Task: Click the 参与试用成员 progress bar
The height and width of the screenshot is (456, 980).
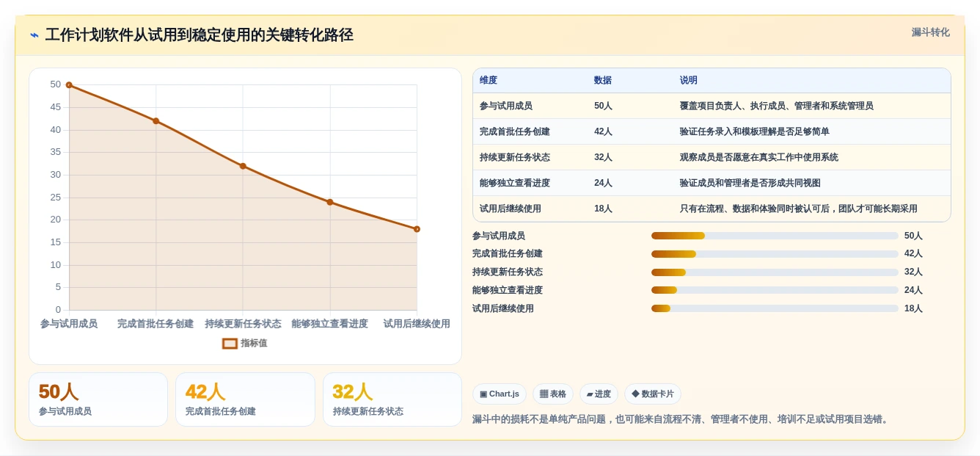Action: pyautogui.click(x=775, y=236)
